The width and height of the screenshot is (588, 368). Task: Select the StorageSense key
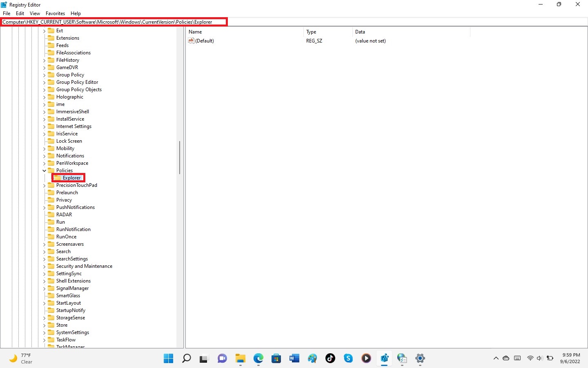pos(71,318)
